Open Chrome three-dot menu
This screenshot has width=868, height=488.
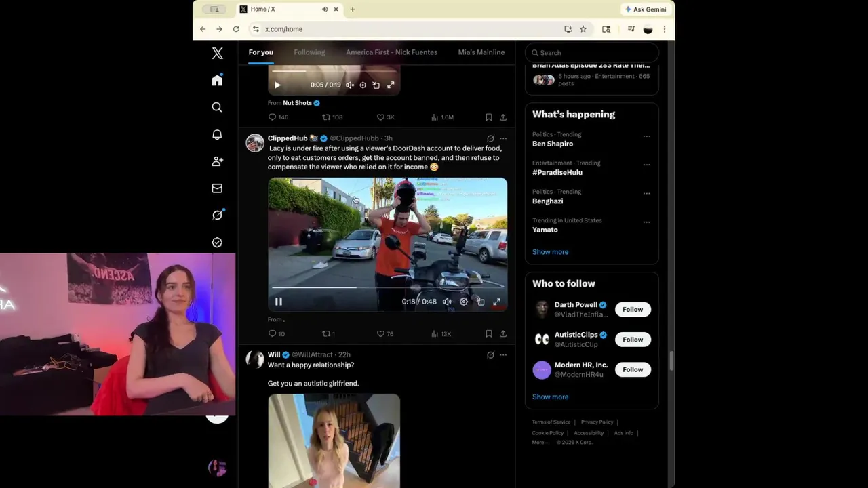pyautogui.click(x=664, y=29)
